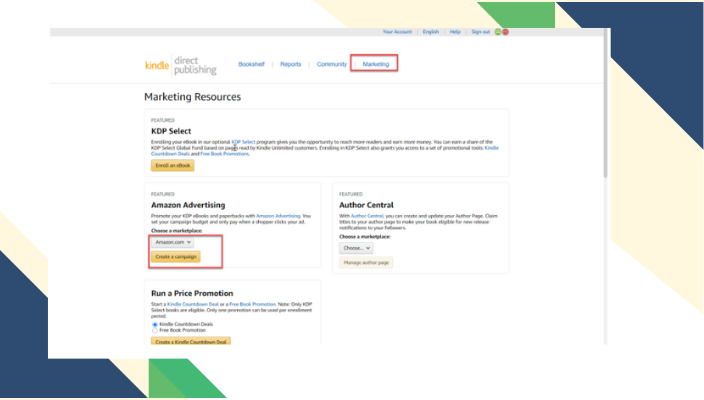Click Manage author page button

pyautogui.click(x=366, y=263)
